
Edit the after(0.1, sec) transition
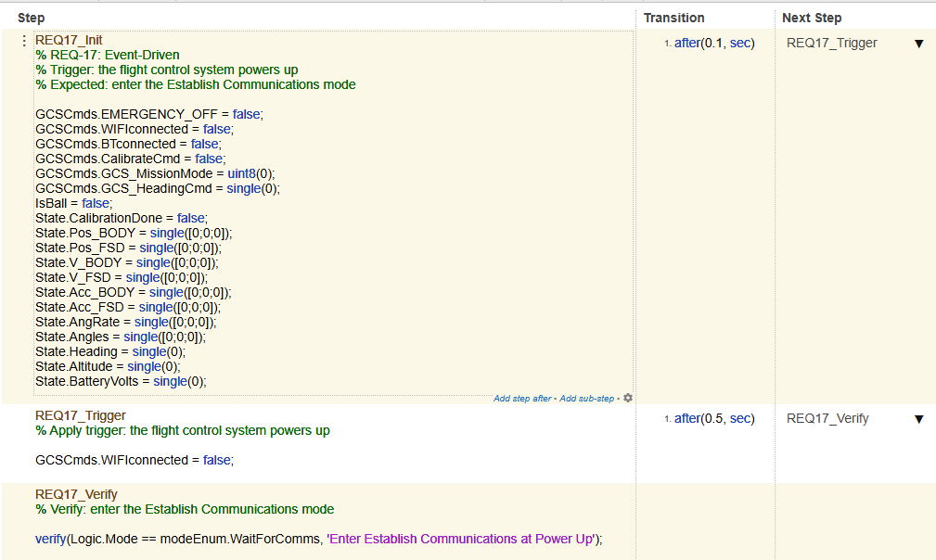click(x=714, y=43)
